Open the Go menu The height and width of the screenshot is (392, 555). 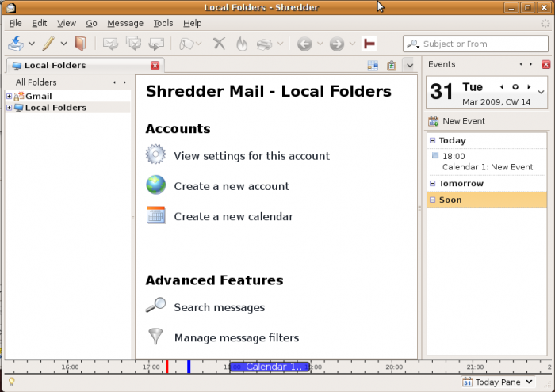pos(91,23)
